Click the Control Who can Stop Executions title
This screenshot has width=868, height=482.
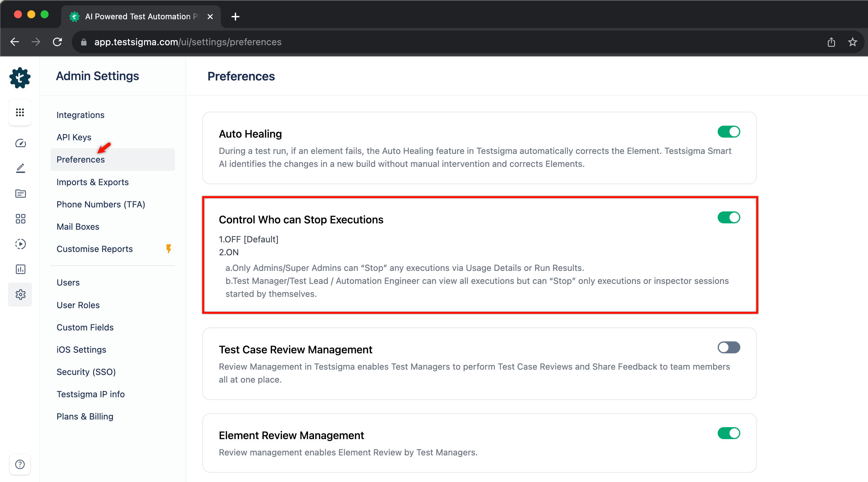coord(301,219)
